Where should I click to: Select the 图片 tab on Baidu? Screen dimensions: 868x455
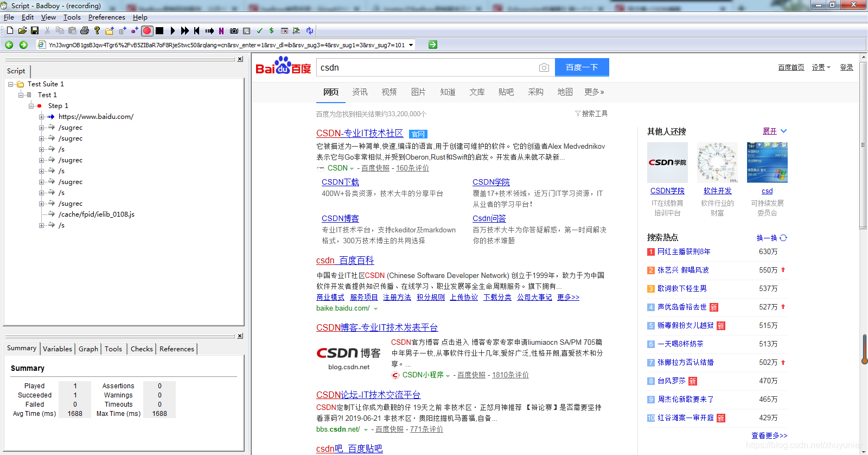pos(418,92)
